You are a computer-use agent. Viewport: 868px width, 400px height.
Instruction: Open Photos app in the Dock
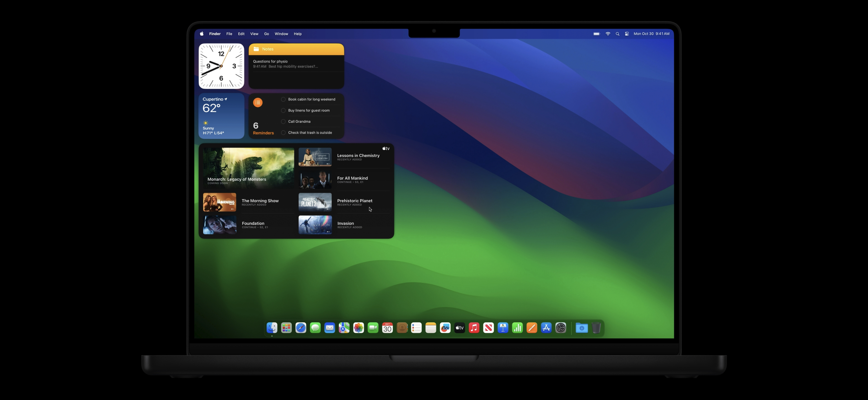pos(359,328)
